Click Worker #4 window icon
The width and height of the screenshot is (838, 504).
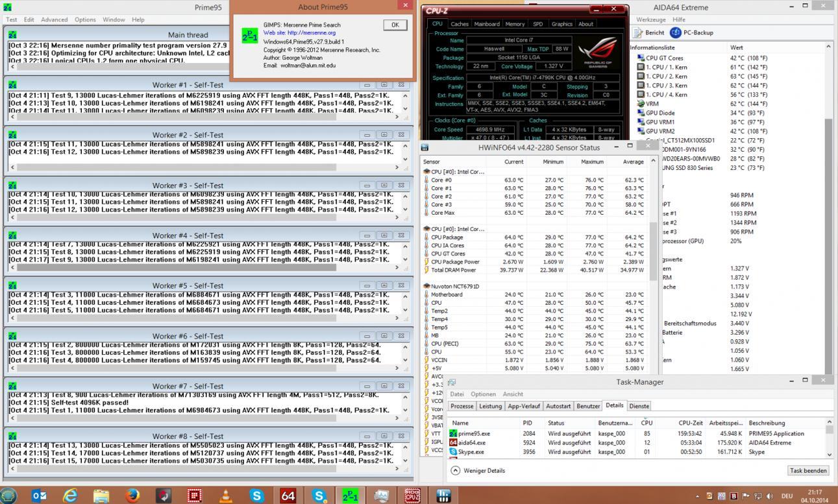(x=12, y=235)
